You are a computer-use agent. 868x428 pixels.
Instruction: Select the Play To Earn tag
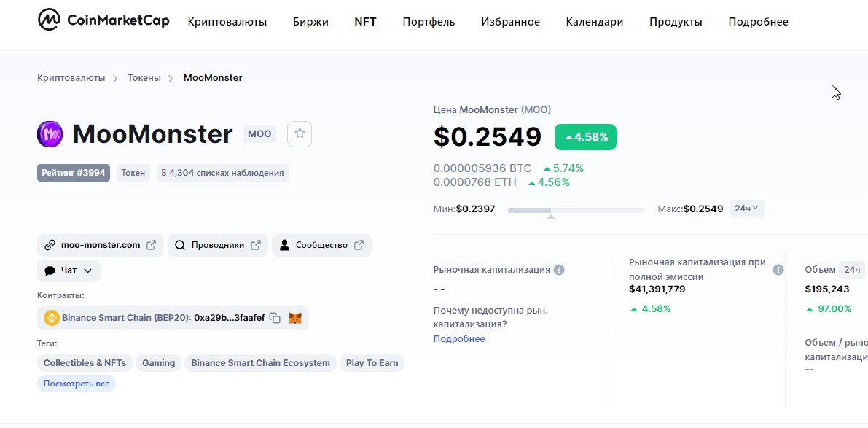pyautogui.click(x=372, y=363)
